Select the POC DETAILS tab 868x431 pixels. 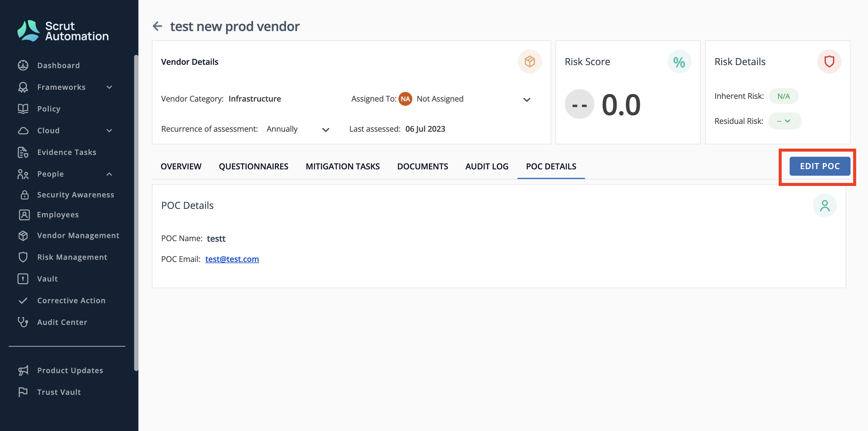pyautogui.click(x=551, y=166)
